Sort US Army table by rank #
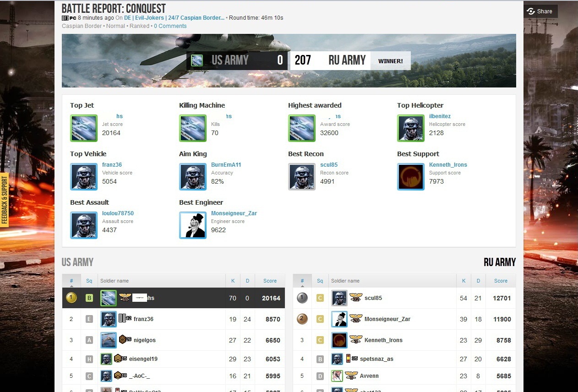Viewport: 578px width, 392px height. (71, 281)
